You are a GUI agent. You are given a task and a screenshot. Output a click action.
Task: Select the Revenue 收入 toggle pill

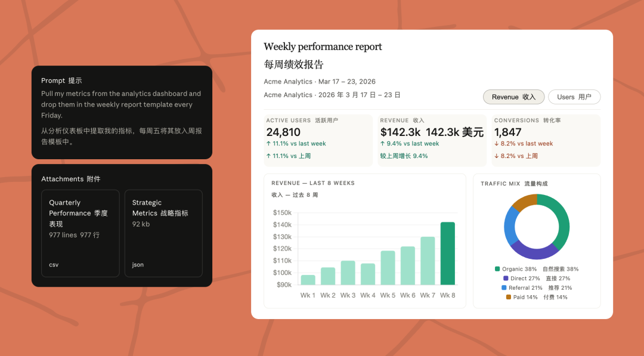coord(513,97)
